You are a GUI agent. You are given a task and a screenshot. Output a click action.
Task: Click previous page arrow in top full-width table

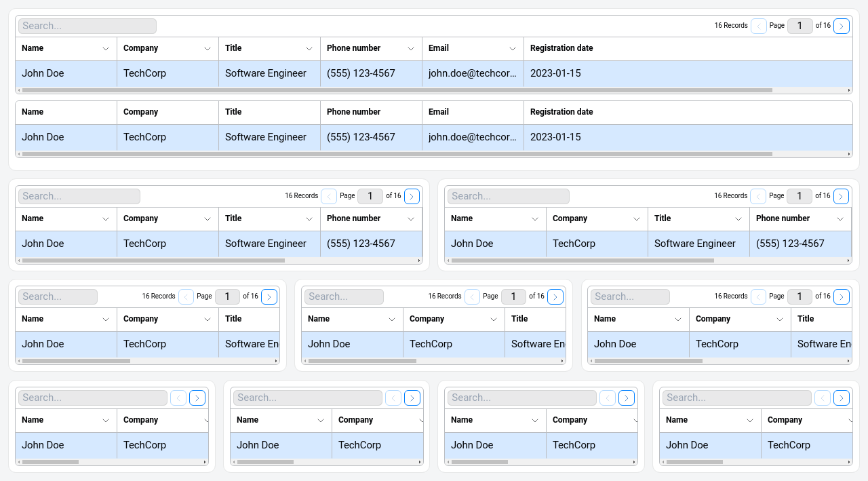(x=758, y=26)
